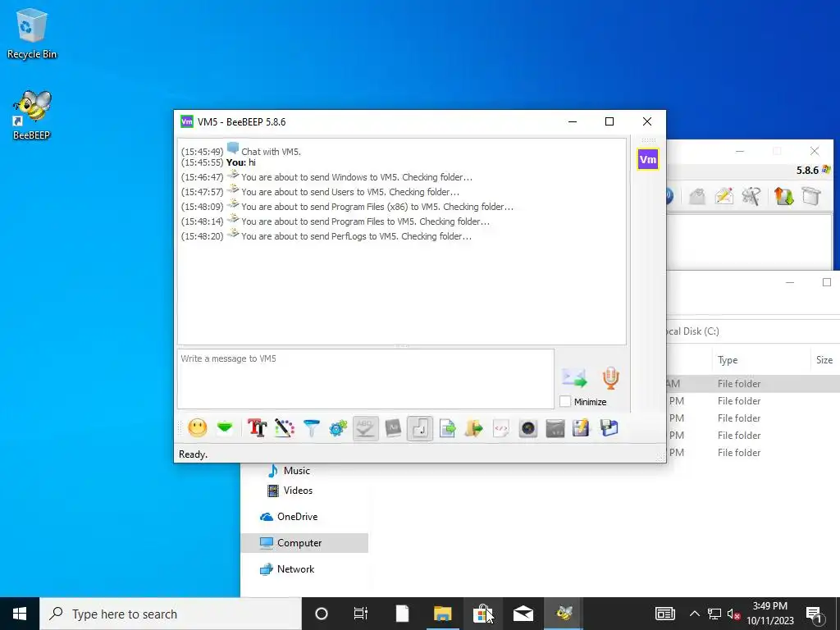Select the purple Vm user avatar
This screenshot has height=630, width=840.
[648, 159]
